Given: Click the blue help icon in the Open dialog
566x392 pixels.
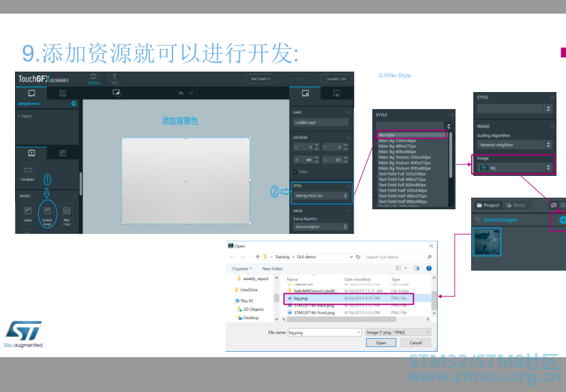Looking at the screenshot, I should [429, 268].
